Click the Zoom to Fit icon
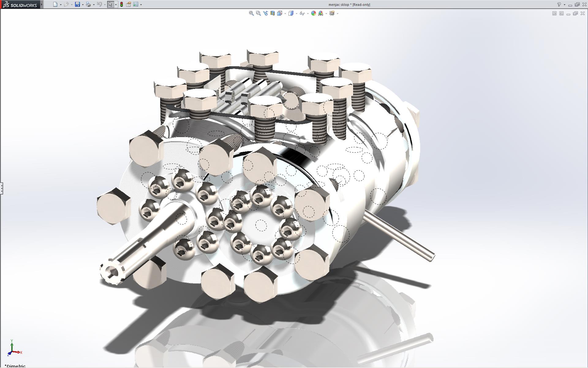 251,13
